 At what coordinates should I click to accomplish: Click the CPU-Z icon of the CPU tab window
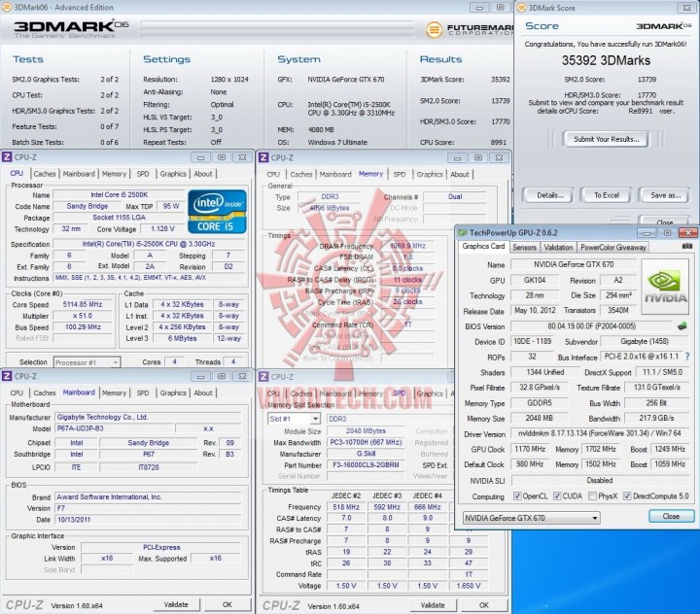[7, 156]
